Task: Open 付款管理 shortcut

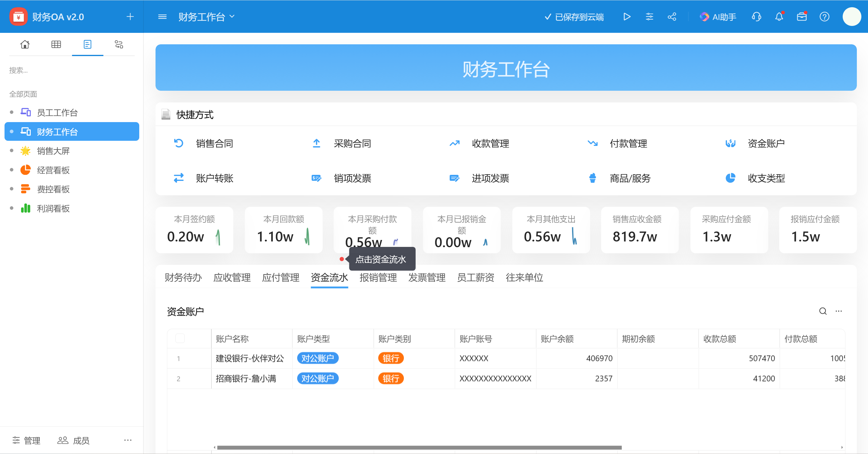Action: 617,143
